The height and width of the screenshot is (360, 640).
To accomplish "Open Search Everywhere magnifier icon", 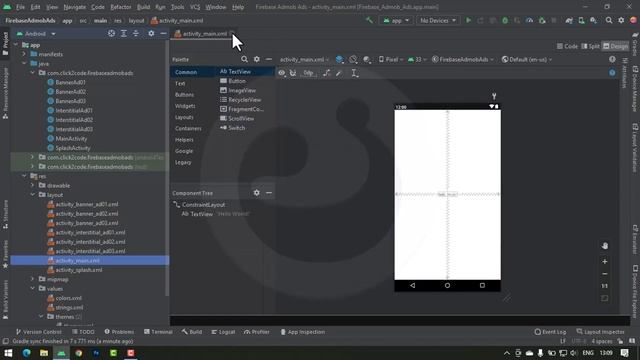I will click(609, 20).
